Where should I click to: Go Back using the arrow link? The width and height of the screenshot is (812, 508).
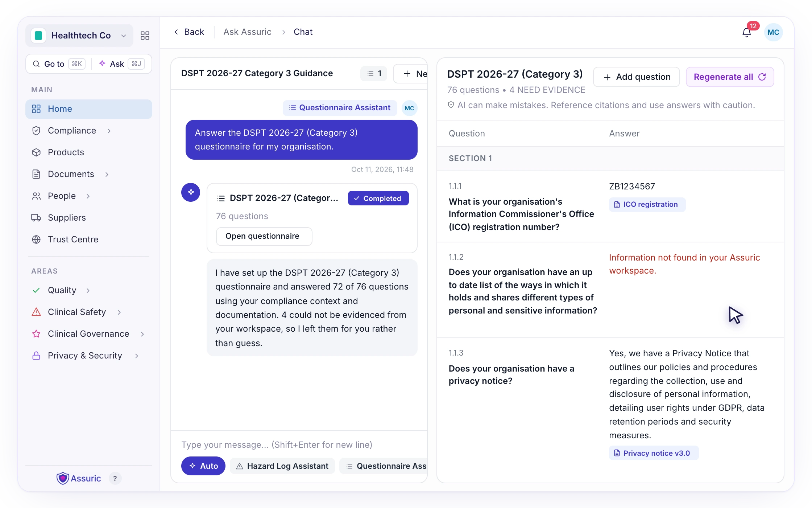189,32
